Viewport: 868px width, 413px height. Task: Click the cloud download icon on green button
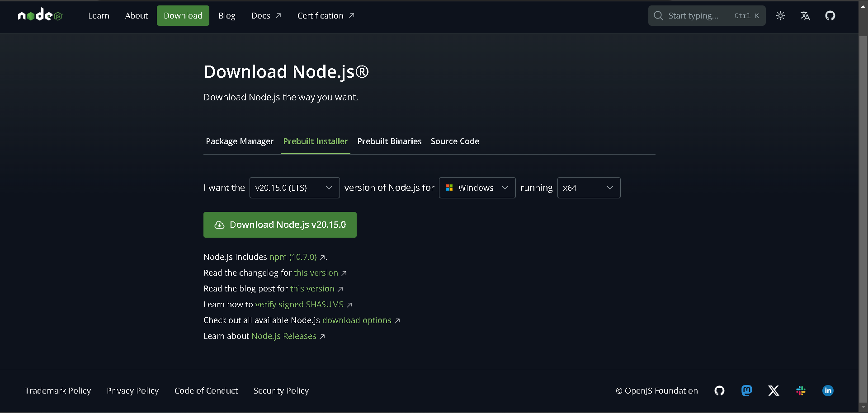219,225
